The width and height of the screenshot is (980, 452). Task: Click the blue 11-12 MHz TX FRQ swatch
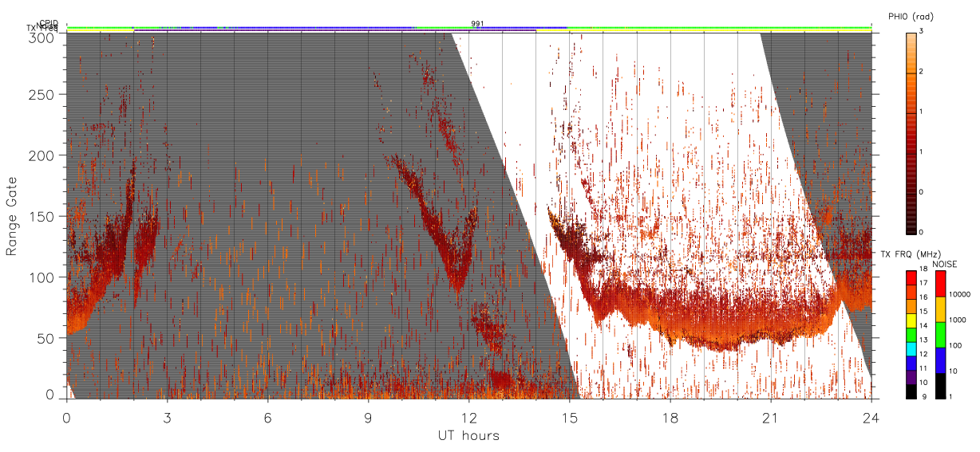click(x=911, y=363)
